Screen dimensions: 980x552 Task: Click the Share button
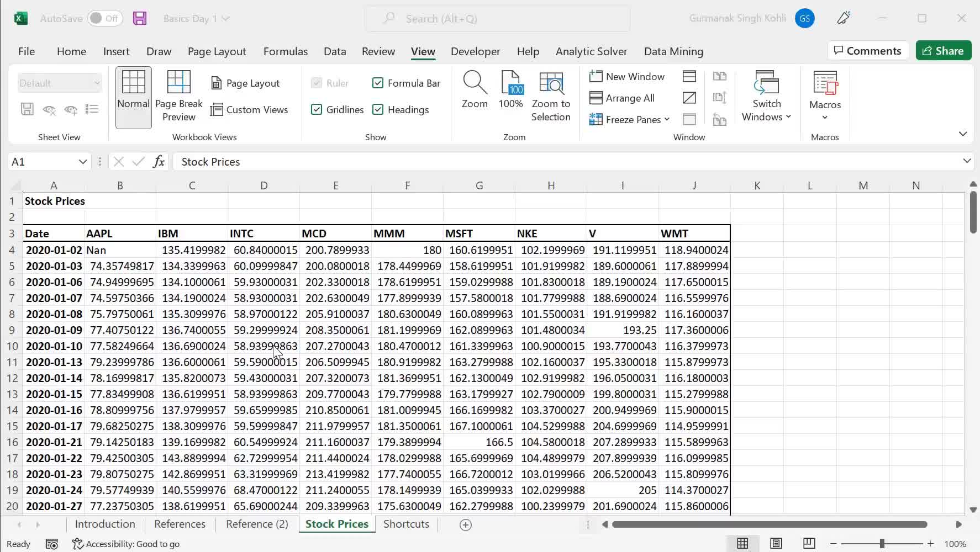click(943, 51)
